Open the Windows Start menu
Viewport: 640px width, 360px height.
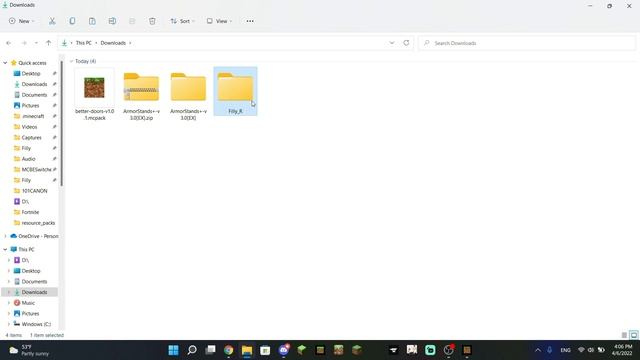point(173,350)
